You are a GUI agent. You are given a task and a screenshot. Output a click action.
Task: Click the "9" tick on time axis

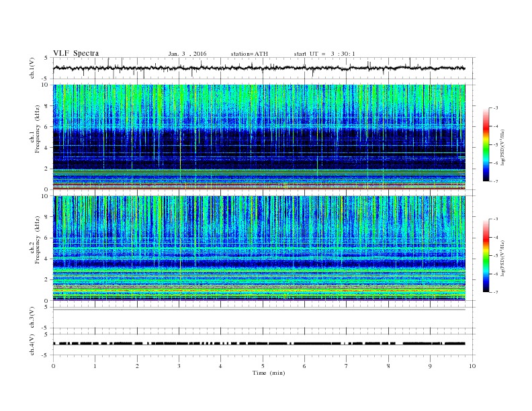(x=430, y=366)
